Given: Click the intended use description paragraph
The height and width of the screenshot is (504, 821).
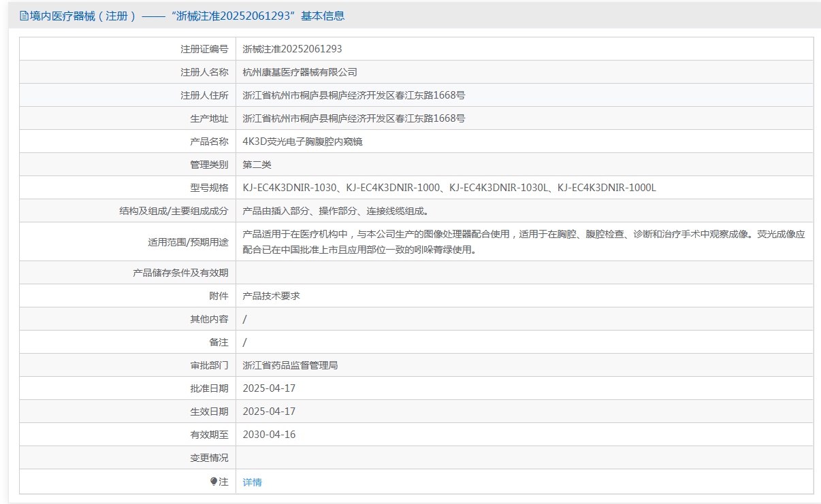Looking at the screenshot, I should click(523, 241).
